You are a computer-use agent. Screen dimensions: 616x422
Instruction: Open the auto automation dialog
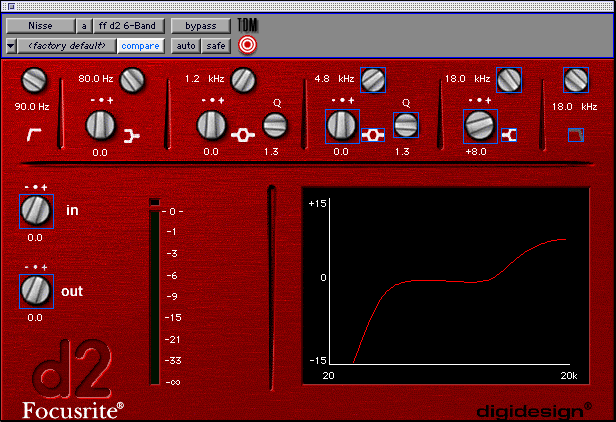tap(186, 46)
